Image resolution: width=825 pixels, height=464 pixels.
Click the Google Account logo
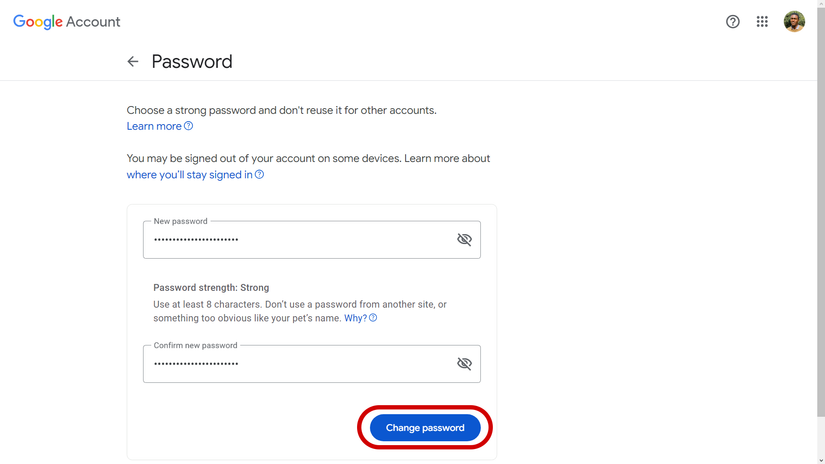tap(67, 22)
